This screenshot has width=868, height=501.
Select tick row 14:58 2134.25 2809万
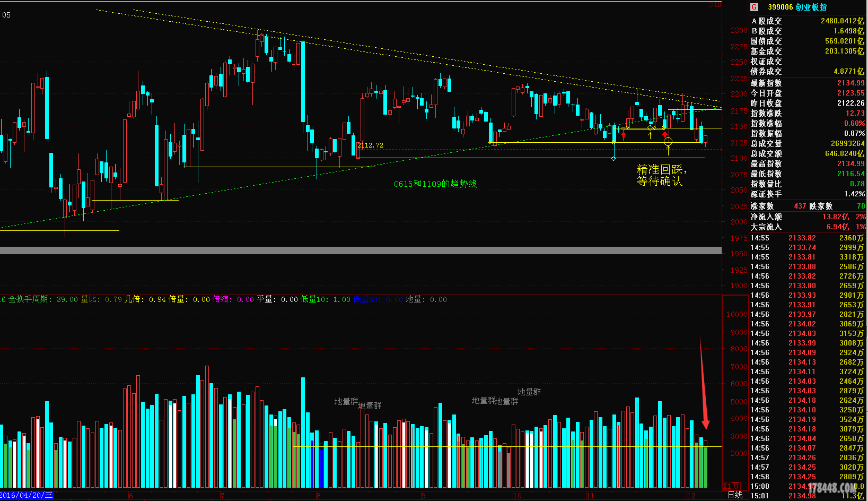tap(808, 477)
